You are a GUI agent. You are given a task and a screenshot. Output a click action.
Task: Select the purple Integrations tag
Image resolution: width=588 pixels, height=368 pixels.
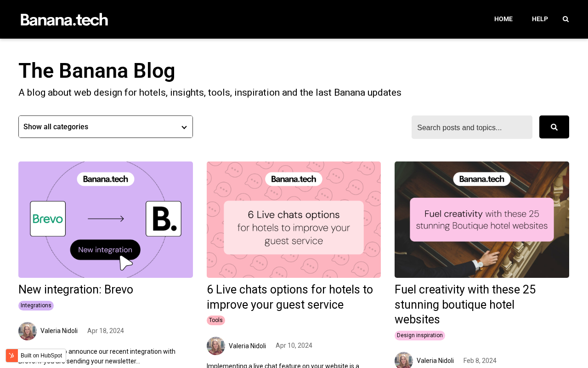click(36, 305)
